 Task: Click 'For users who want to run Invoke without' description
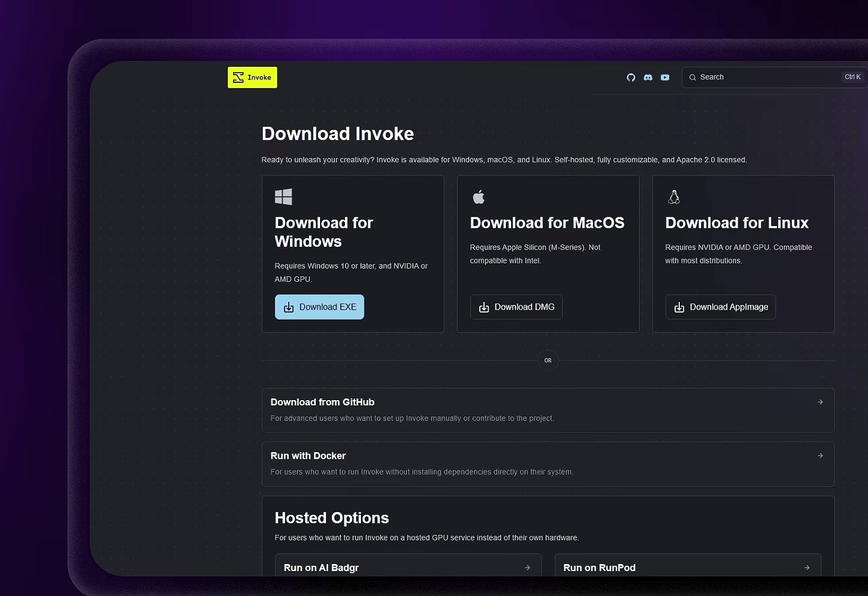422,472
